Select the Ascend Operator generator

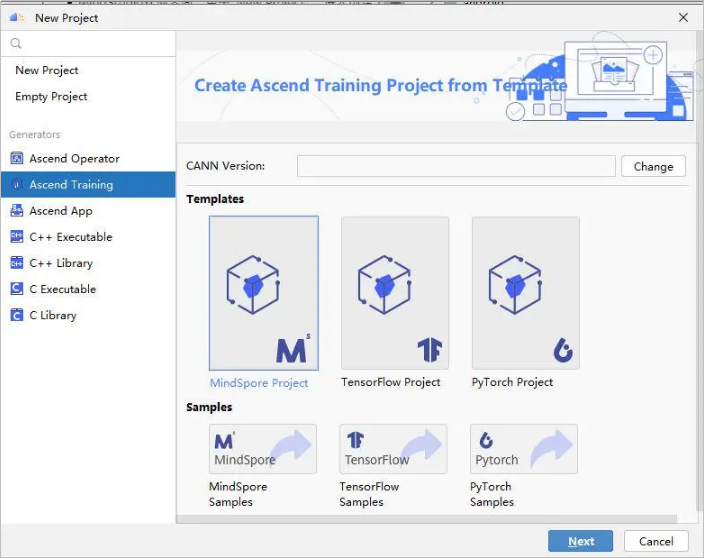tap(88, 158)
